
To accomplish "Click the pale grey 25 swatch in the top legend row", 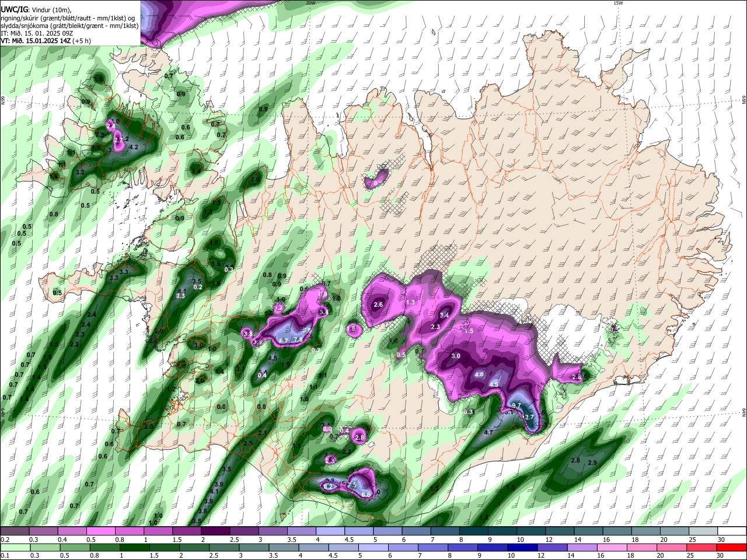I will pos(703,531).
